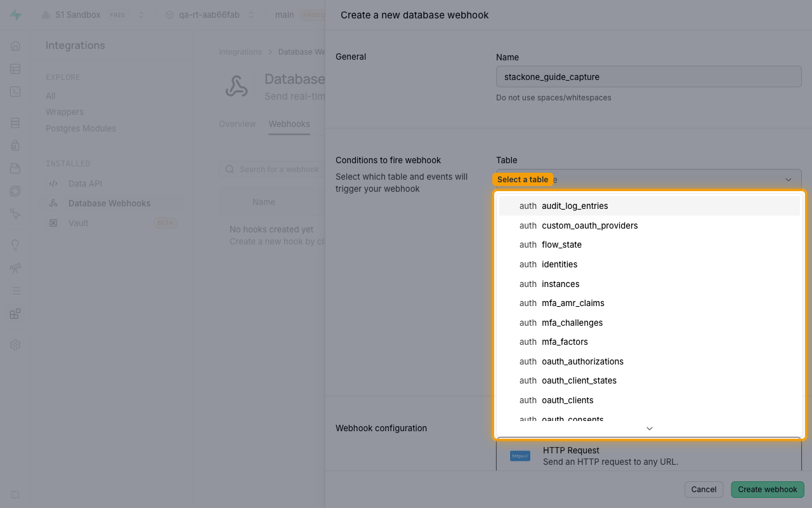Choose auth oauth_client_states table

click(650, 380)
